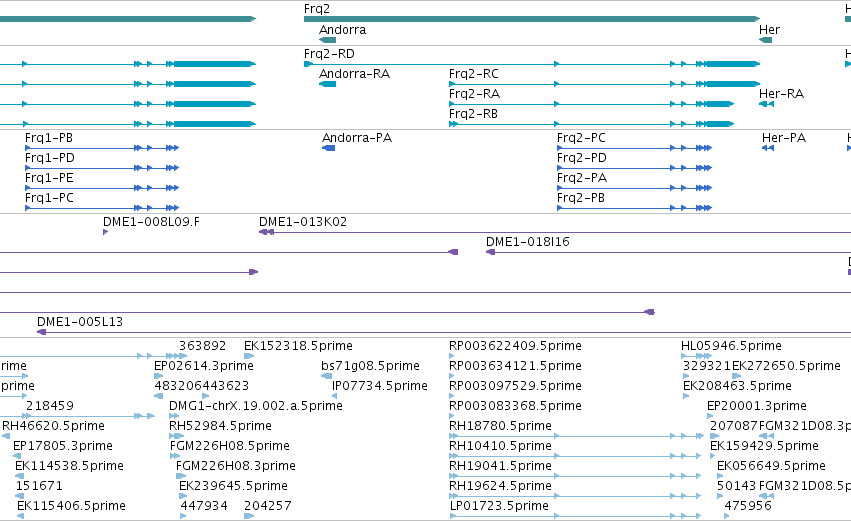Select the EK239645.5prime EST label
This screenshot has width=851, height=521.
(233, 486)
